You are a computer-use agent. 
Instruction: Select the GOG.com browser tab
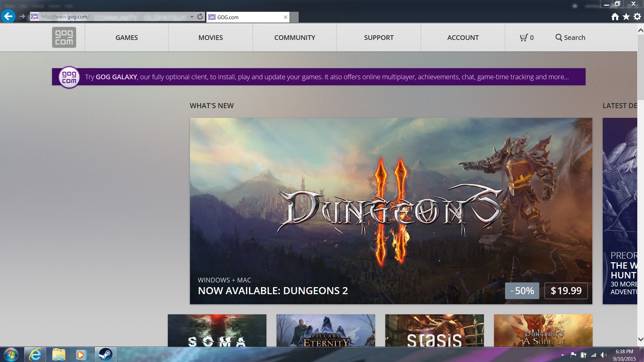tap(248, 17)
